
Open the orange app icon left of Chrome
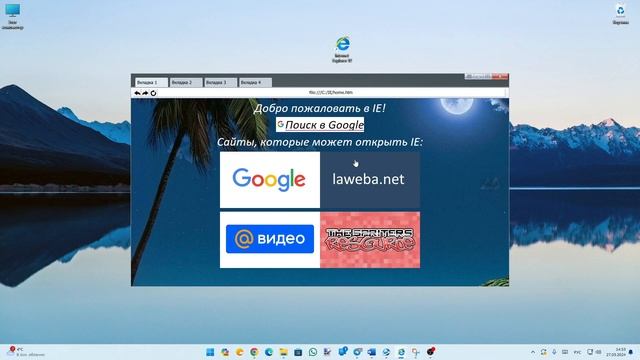[x=240, y=352]
